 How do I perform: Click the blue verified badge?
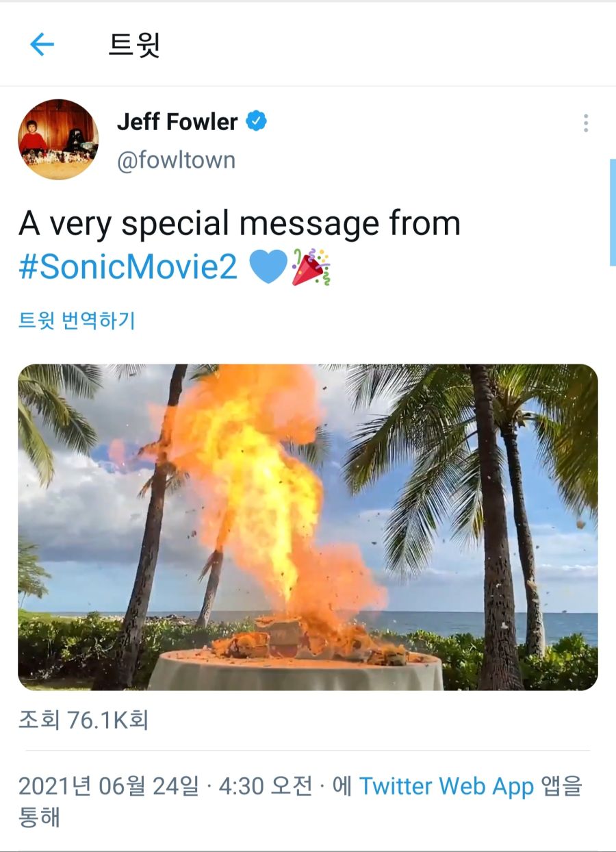pyautogui.click(x=257, y=122)
